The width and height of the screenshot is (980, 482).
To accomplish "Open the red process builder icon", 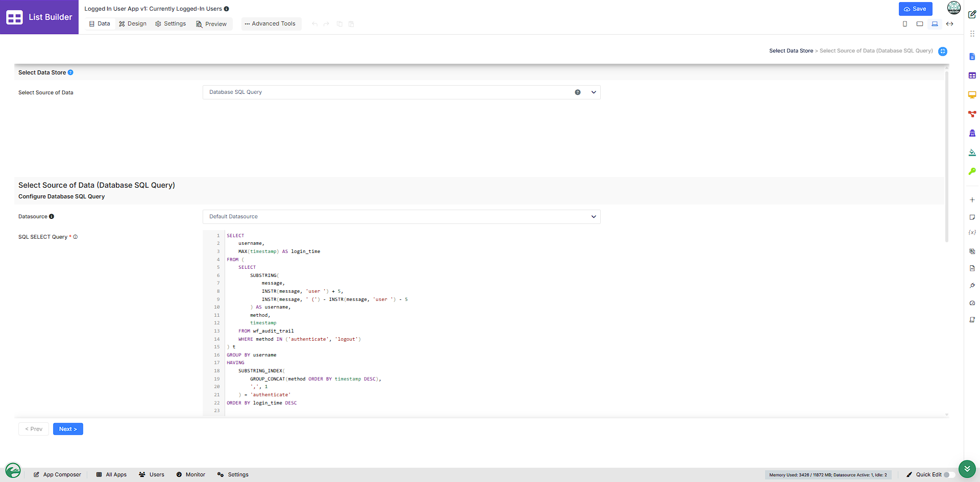I will pyautogui.click(x=972, y=114).
